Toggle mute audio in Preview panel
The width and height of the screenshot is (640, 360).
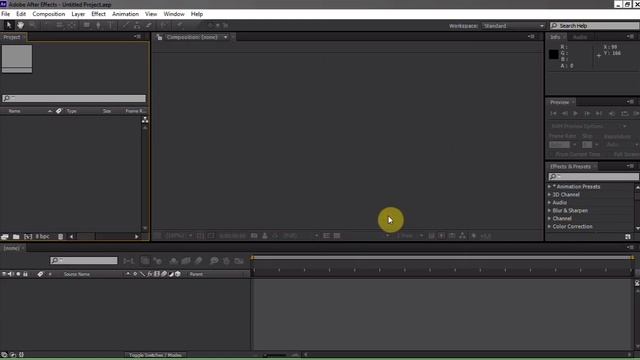(611, 113)
